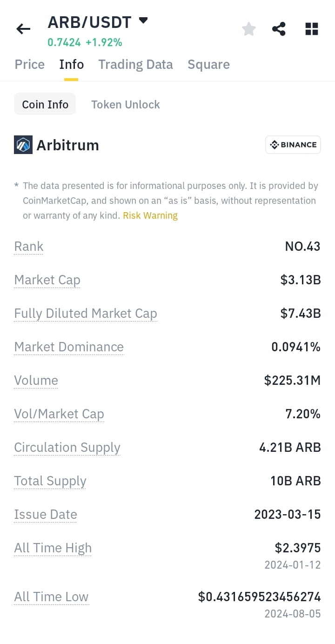Expand the ARB/USDT pair dropdown arrow
Image resolution: width=335 pixels, height=644 pixels.
point(143,20)
